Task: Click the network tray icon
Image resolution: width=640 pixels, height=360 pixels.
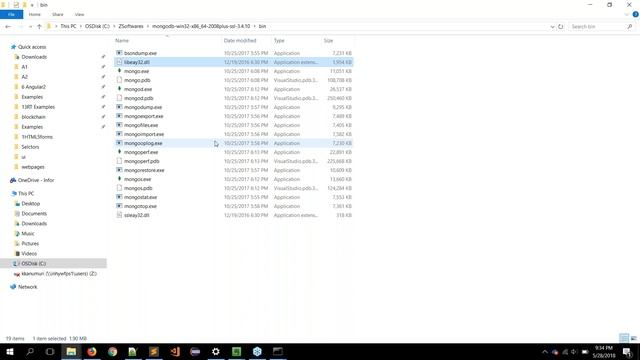Action: pyautogui.click(x=565, y=352)
